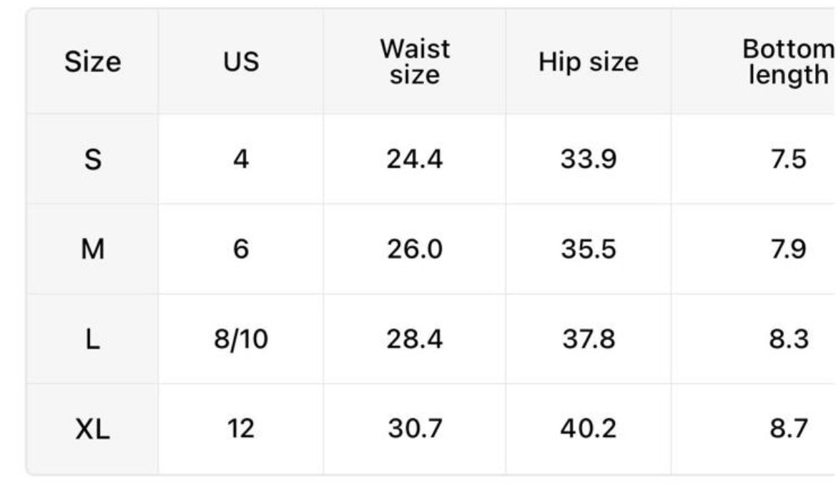Click the 37.8 hip size value
Screen dimensions: 836x504
coord(588,340)
